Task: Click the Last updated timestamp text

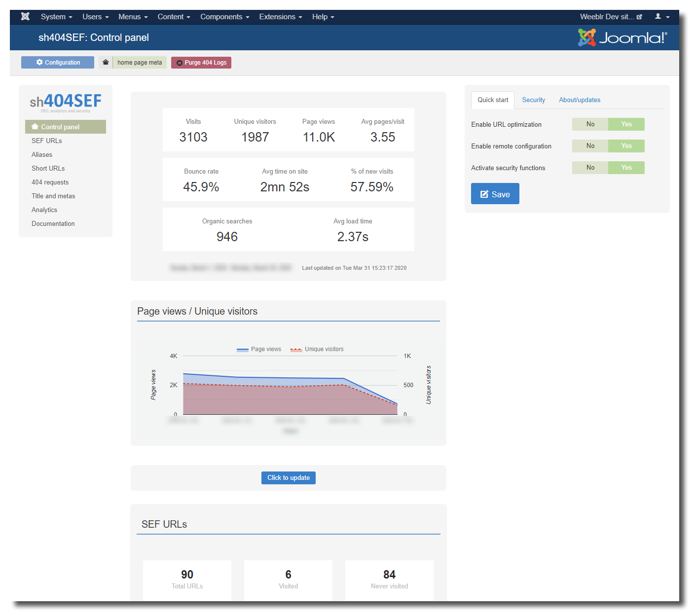Action: click(x=354, y=268)
